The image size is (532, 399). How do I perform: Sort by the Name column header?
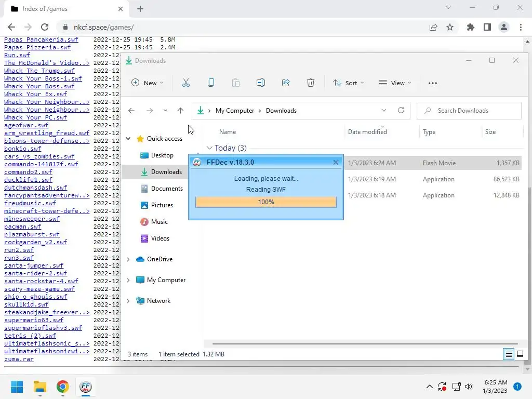click(x=228, y=132)
